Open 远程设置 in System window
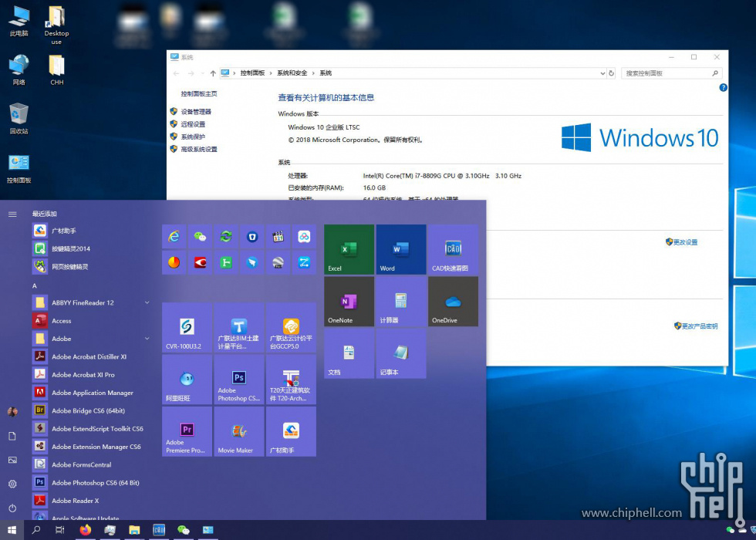The width and height of the screenshot is (756, 540). [x=193, y=124]
